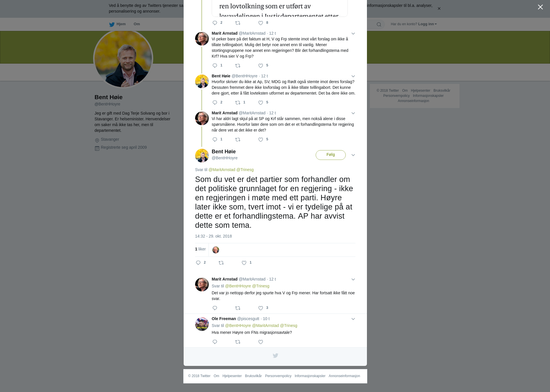Like Bent Høie's main tweet
Screen dimensions: 550x392
click(244, 263)
